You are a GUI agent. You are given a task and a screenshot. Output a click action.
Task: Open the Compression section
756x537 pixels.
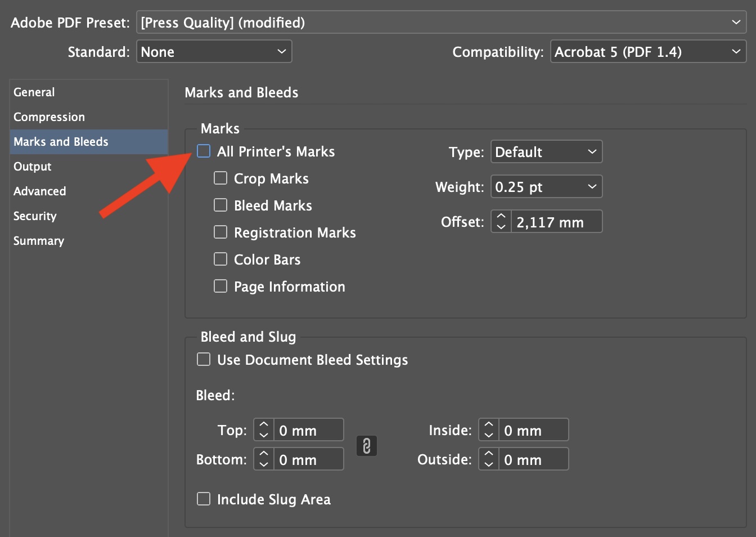pyautogui.click(x=49, y=117)
